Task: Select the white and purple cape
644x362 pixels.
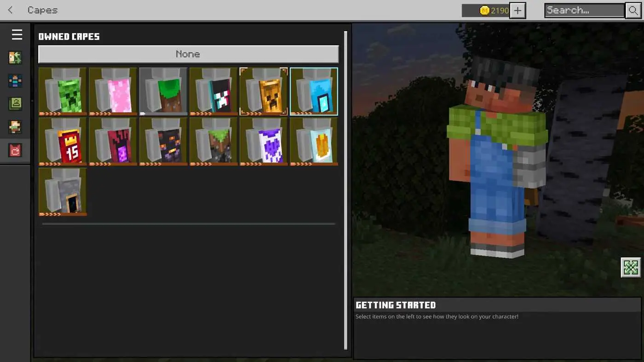Action: coord(264,142)
